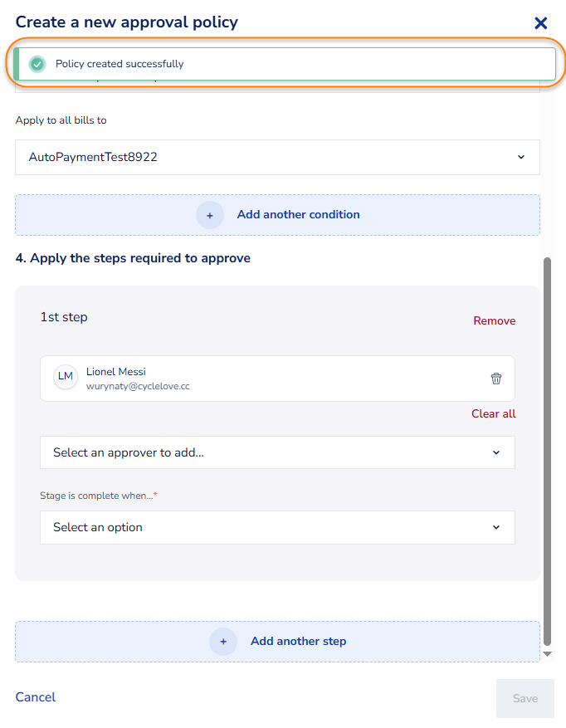Open Select an approver to add dropdown

[x=277, y=452]
